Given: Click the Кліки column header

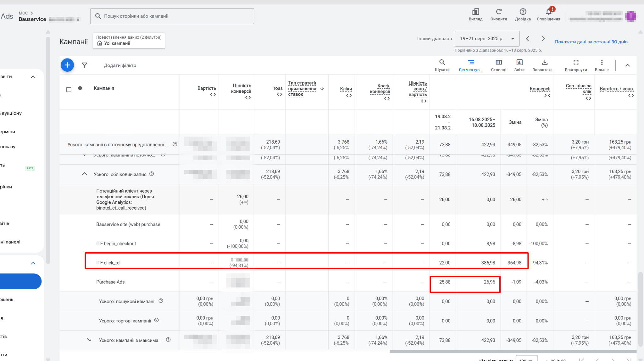Looking at the screenshot, I should click(x=346, y=89).
